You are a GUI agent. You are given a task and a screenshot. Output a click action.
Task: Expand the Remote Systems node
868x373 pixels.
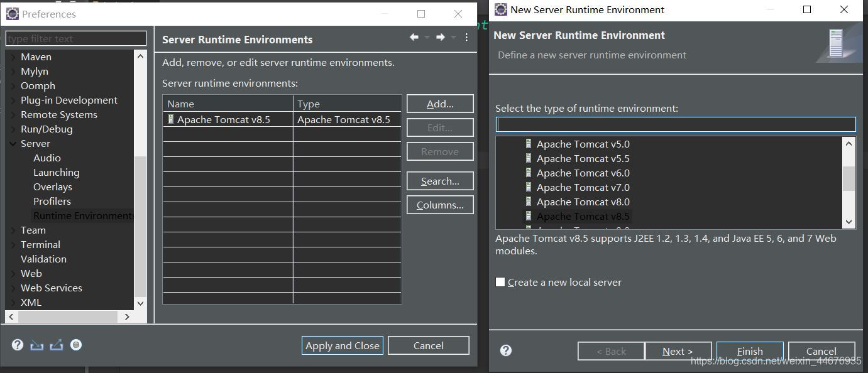click(x=14, y=114)
